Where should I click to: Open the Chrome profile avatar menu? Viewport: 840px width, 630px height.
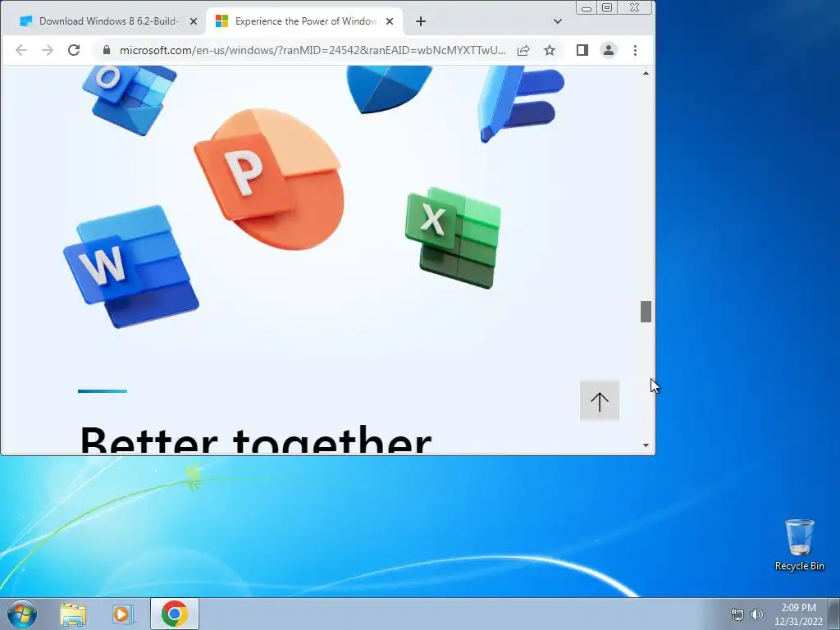(609, 50)
